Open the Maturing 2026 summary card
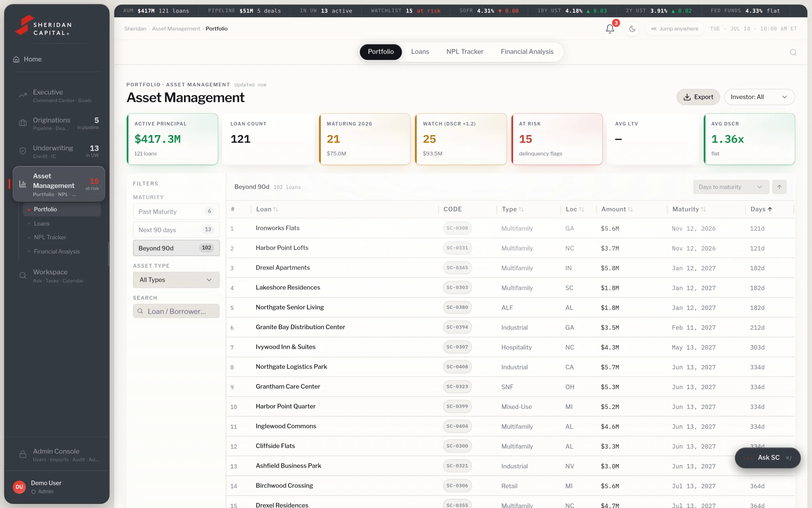 (x=365, y=139)
